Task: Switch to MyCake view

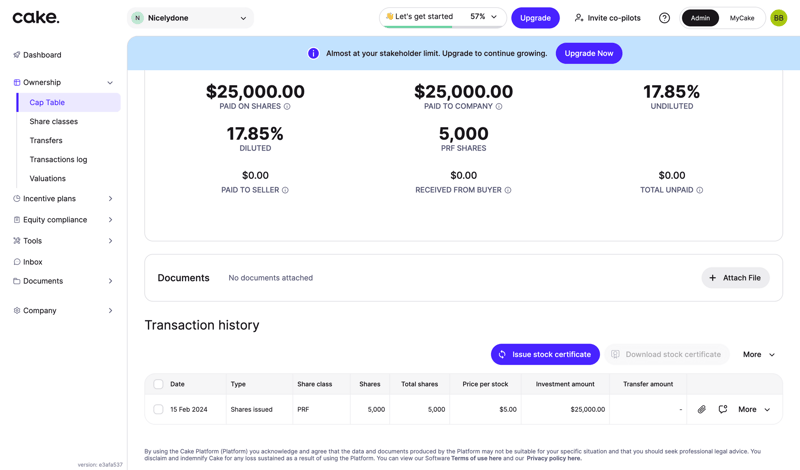Action: point(742,18)
